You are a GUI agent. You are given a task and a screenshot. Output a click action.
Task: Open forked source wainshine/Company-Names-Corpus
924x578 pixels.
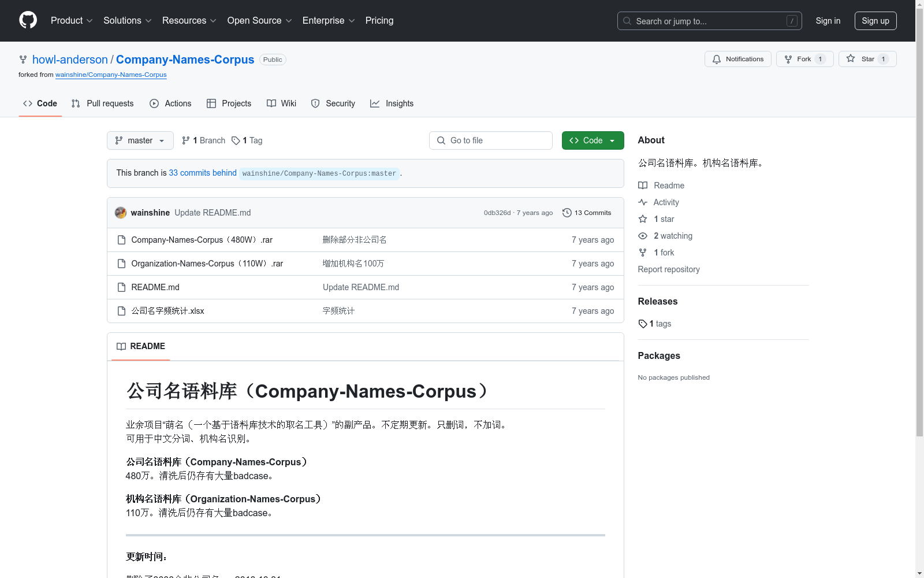tap(111, 75)
